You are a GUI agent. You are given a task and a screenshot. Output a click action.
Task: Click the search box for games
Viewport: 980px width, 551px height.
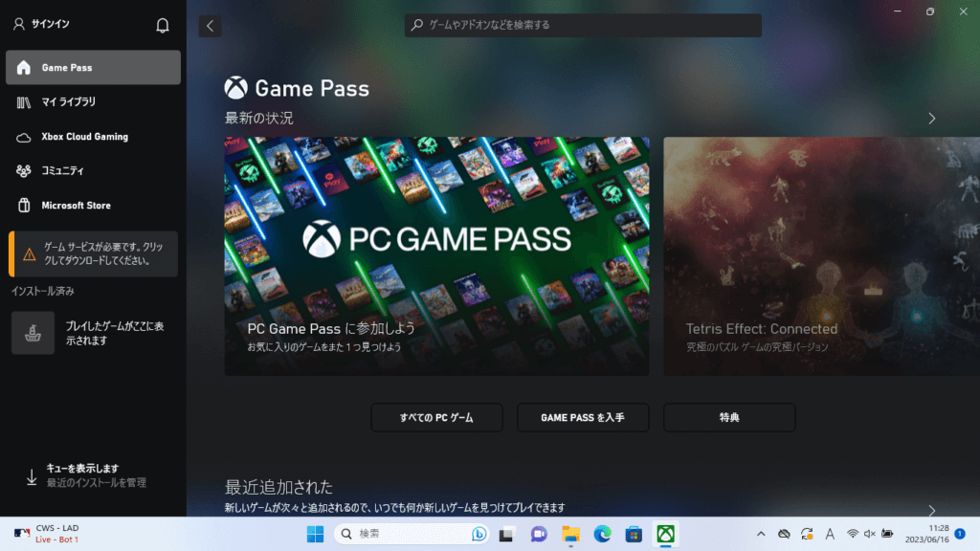pos(583,25)
